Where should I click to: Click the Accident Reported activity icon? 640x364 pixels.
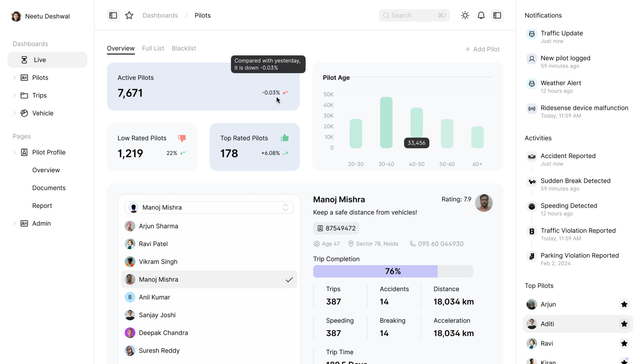532,156
